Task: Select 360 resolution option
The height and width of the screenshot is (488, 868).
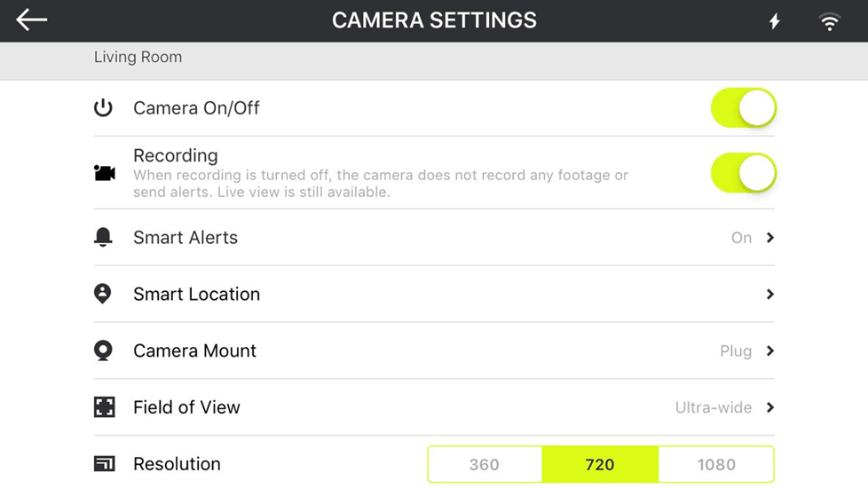Action: [x=485, y=464]
